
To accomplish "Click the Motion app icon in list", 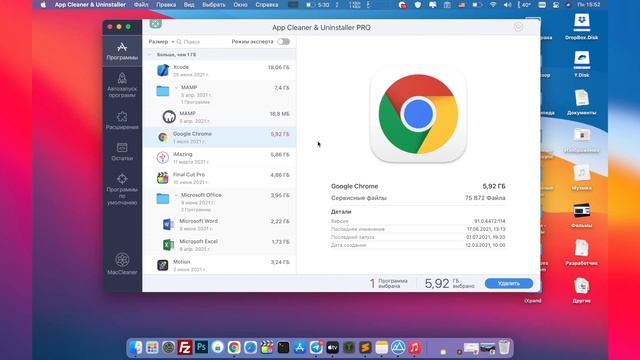I will tap(163, 265).
